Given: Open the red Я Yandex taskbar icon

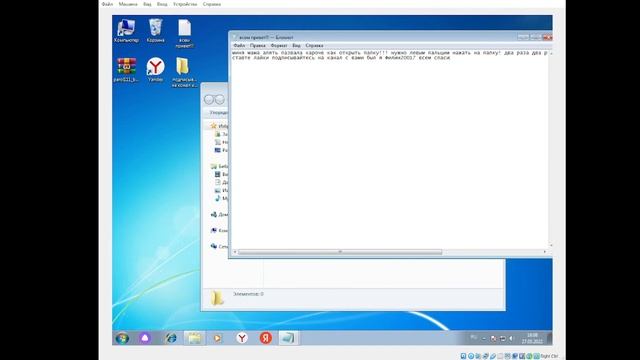Looking at the screenshot, I should [x=266, y=338].
